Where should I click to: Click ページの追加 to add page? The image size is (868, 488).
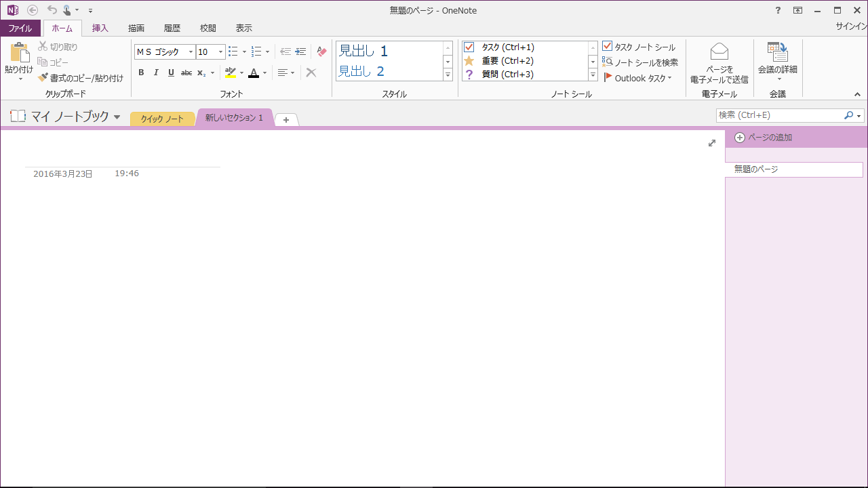(764, 138)
